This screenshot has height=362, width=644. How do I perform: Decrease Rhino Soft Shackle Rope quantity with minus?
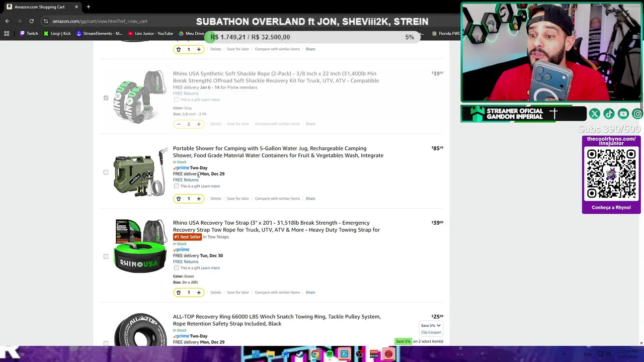178,124
